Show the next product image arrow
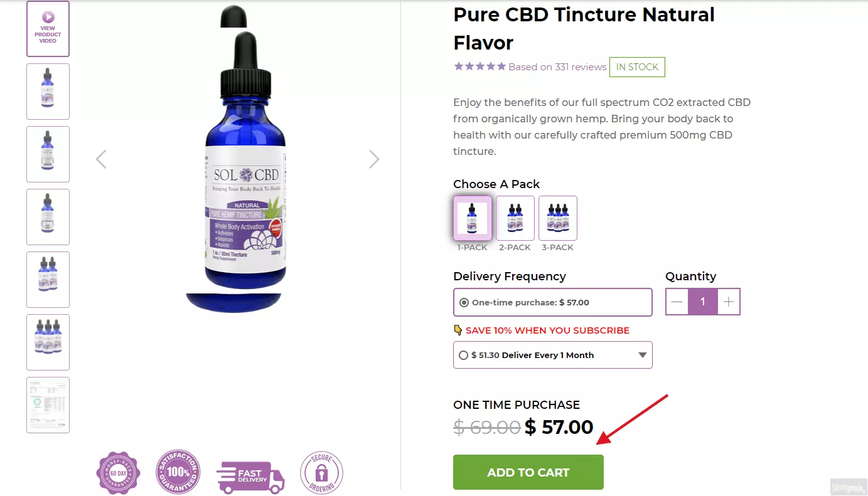 tap(374, 159)
